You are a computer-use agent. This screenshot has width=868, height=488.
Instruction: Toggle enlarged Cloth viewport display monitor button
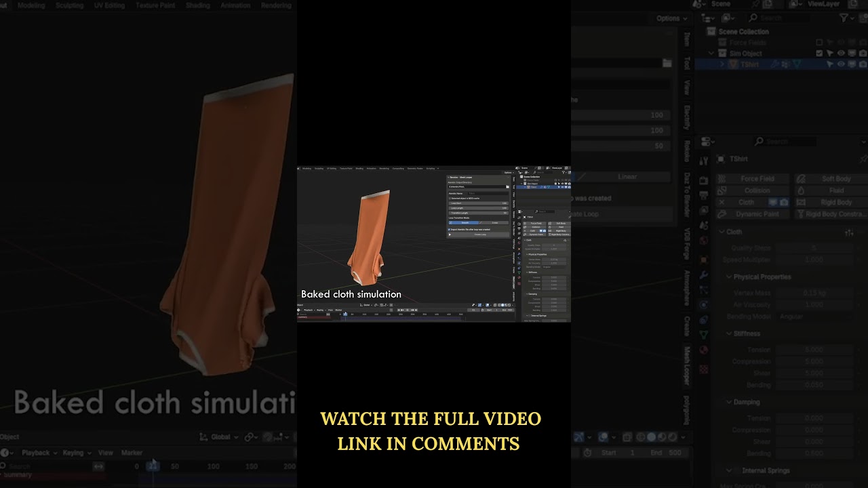coord(772,202)
